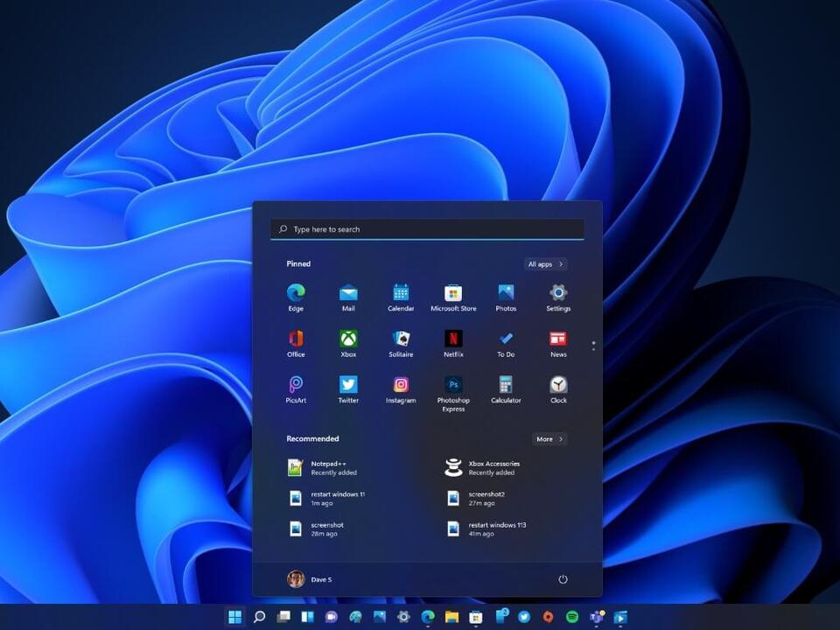Click the Start button in the taskbar
This screenshot has height=630, width=840.
(x=234, y=617)
